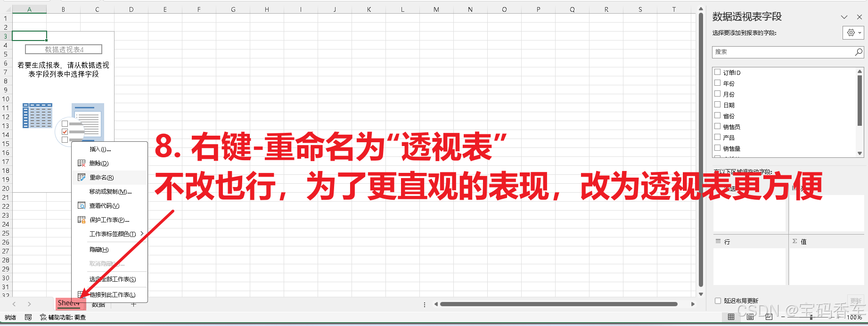868x326 pixels.
Task: Choose 移动或复制 from the context menu
Action: point(111,191)
